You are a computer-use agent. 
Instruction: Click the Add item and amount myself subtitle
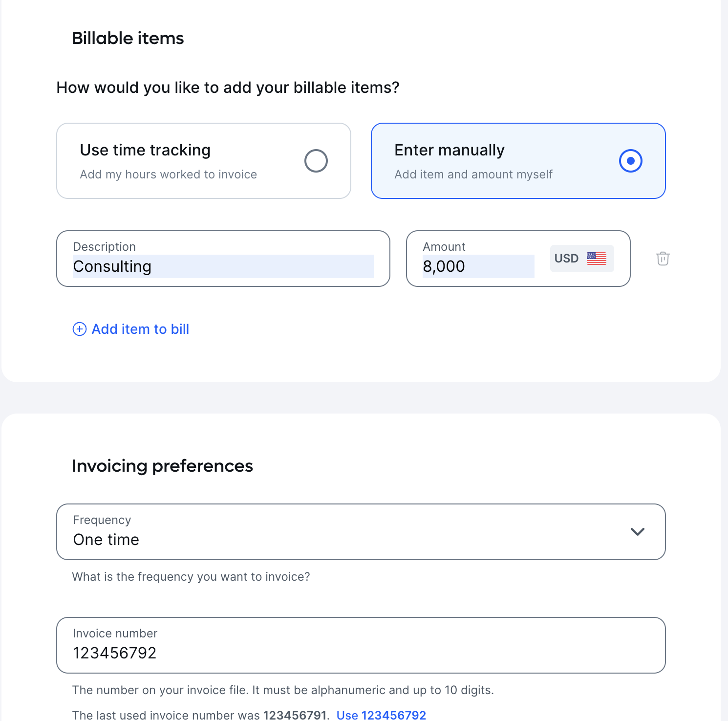473,175
